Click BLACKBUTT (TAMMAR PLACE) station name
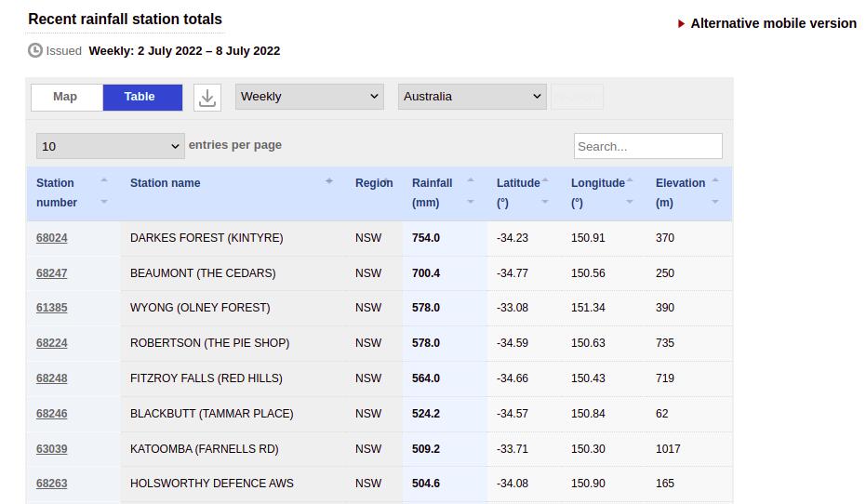This screenshot has width=866, height=504. coord(211,414)
